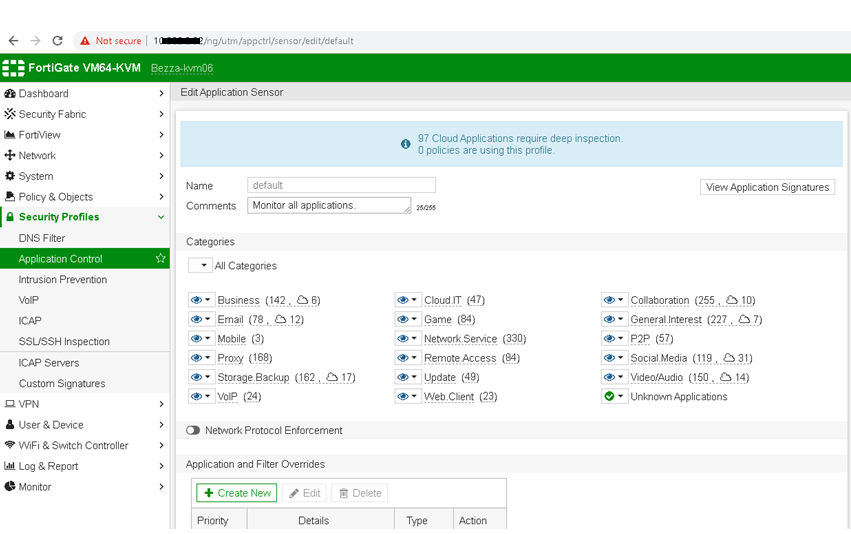Click the FortiGate logo icon

[13, 68]
